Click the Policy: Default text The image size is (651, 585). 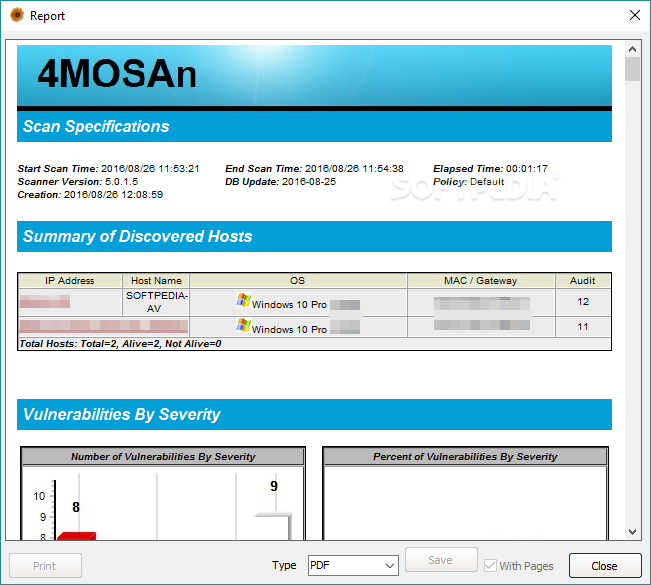tap(468, 181)
